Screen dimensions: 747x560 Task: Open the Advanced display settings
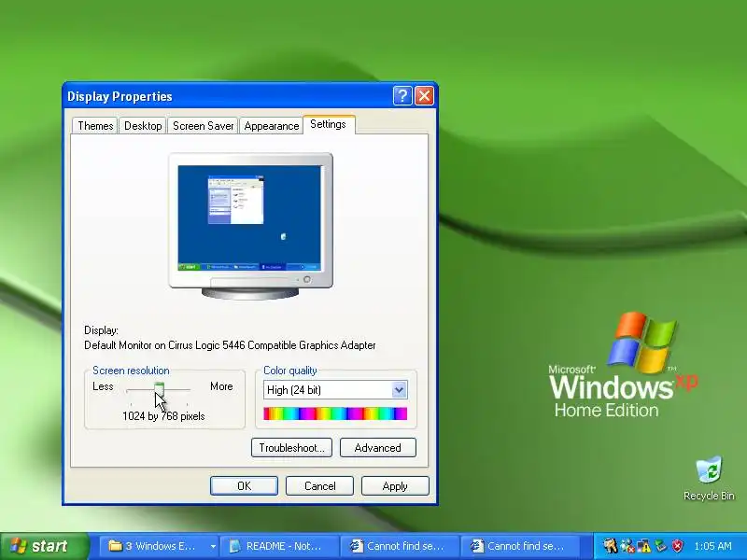(378, 448)
